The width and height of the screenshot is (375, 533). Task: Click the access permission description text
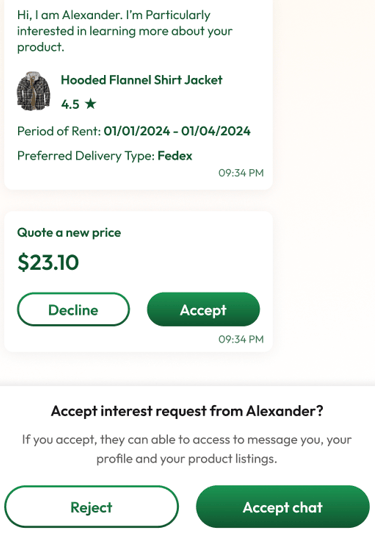187,449
